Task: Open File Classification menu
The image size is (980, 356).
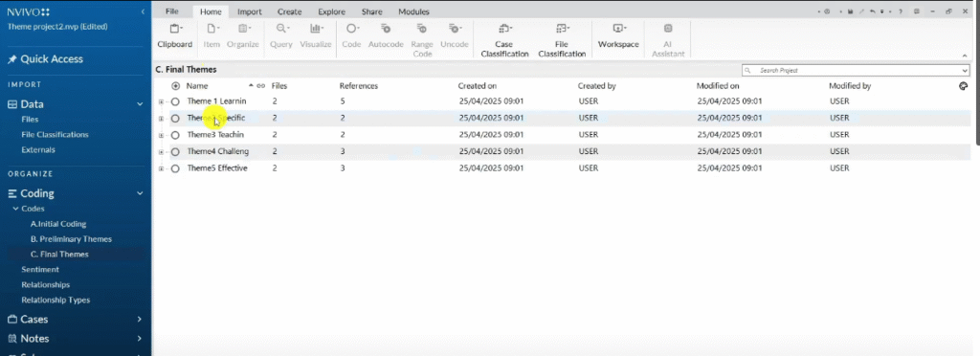Action: click(562, 40)
